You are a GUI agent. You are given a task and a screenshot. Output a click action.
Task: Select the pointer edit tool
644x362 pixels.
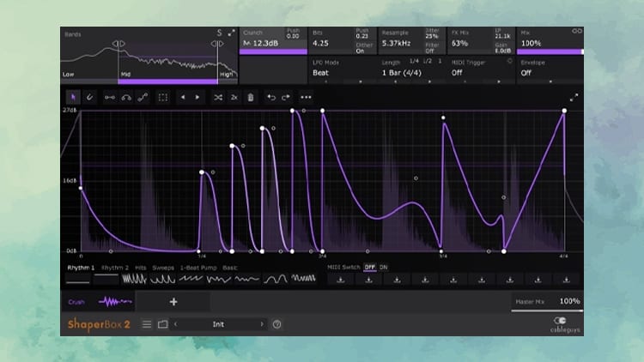(73, 97)
